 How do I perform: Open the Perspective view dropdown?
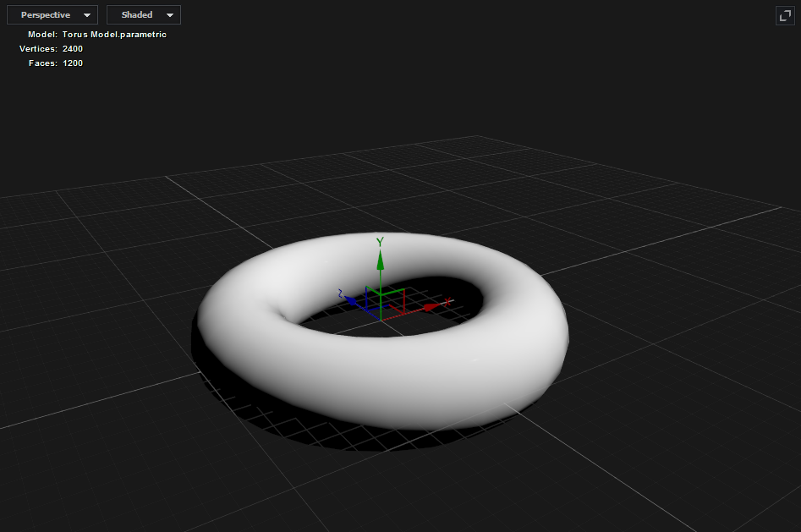52,15
